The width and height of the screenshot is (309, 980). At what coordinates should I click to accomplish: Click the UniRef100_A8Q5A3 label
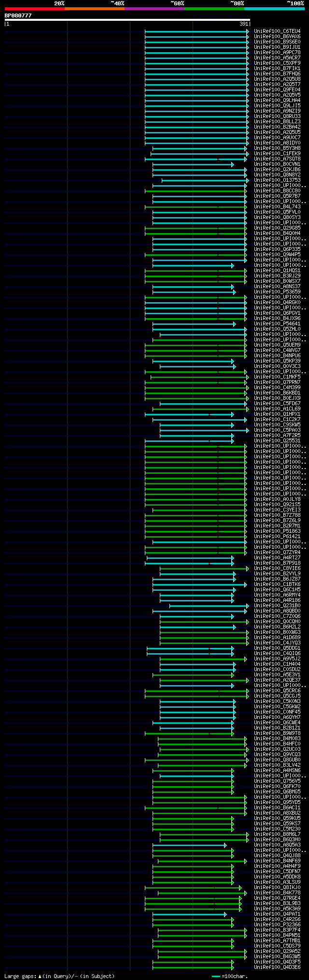pos(277,845)
